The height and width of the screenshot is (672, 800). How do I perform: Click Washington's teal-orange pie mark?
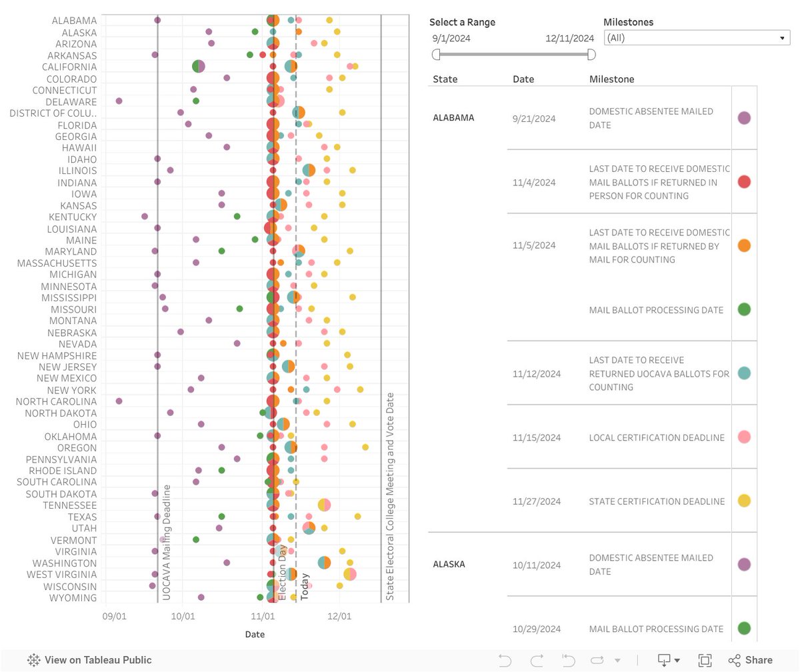[x=325, y=563]
